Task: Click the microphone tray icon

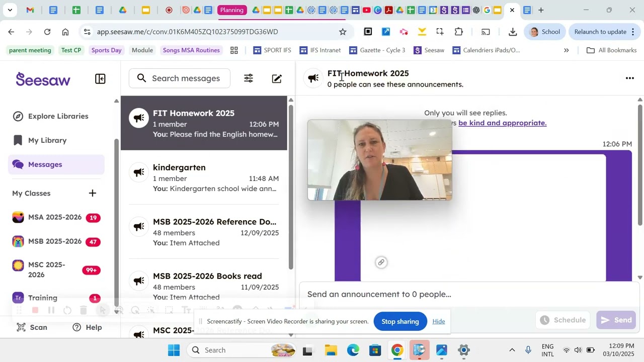Action: tap(528, 350)
